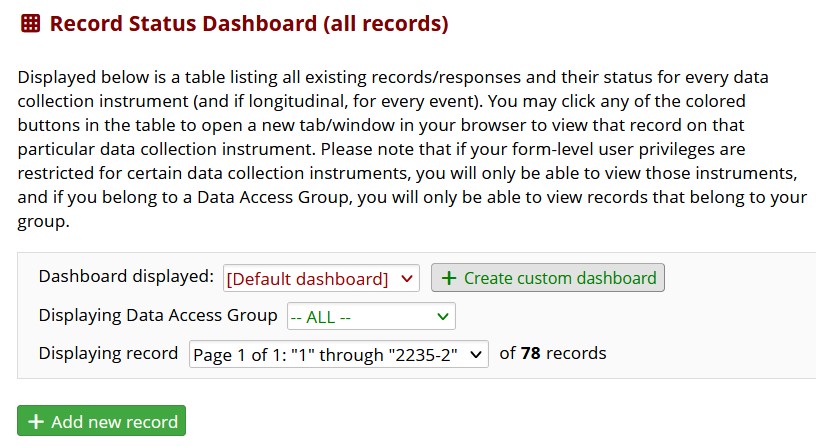Expand the Data Access Group ALL dropdown
The width and height of the screenshot is (816, 446).
370,316
